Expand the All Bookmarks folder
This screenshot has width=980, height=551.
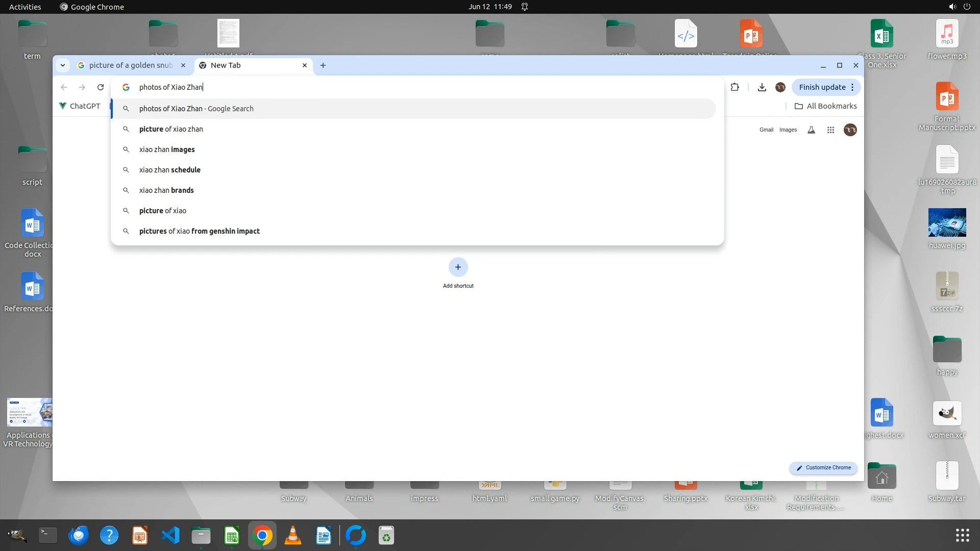point(825,106)
